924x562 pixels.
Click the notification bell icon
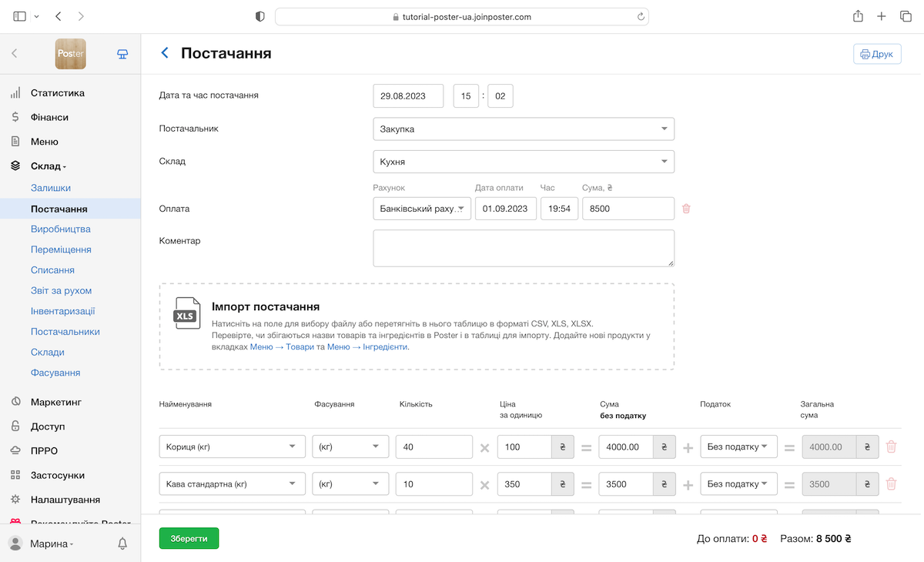122,544
